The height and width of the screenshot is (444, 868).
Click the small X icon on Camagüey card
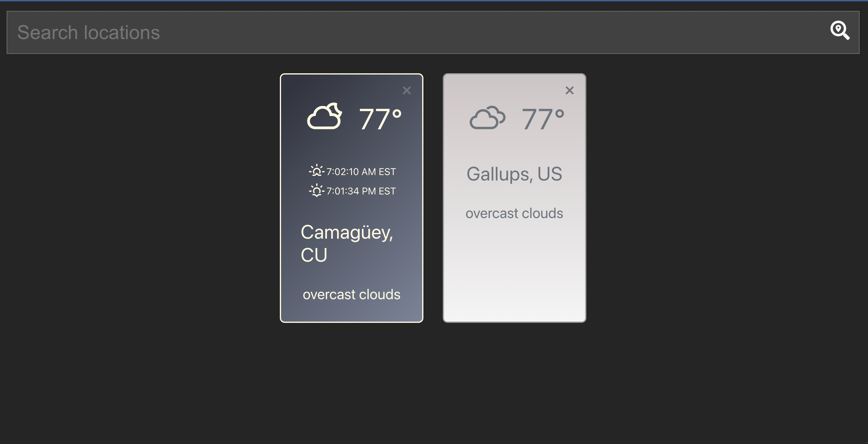point(407,90)
